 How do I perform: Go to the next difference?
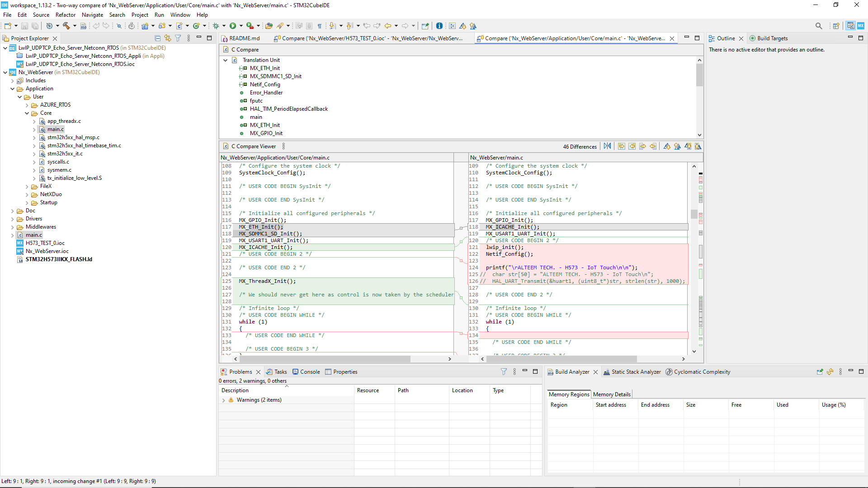pyautogui.click(x=667, y=146)
